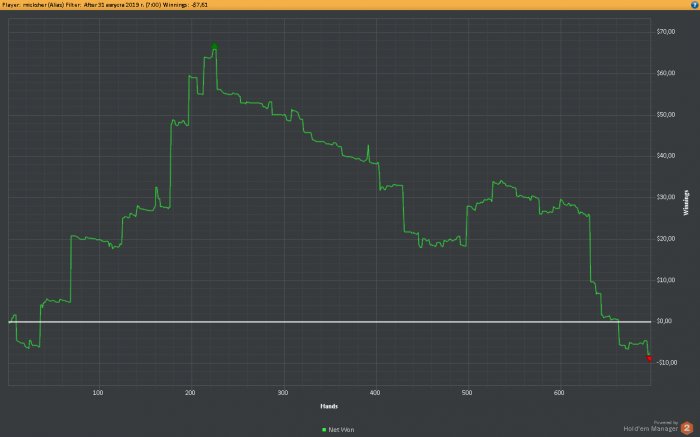The width and height of the screenshot is (700, 437).
Task: Click the "Winnings" vertical y-axis title
Action: click(686, 203)
